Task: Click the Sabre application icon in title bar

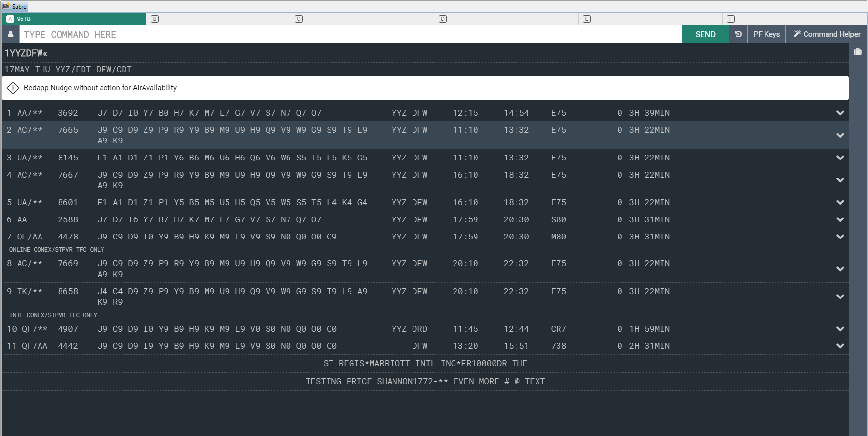Action: [6, 6]
